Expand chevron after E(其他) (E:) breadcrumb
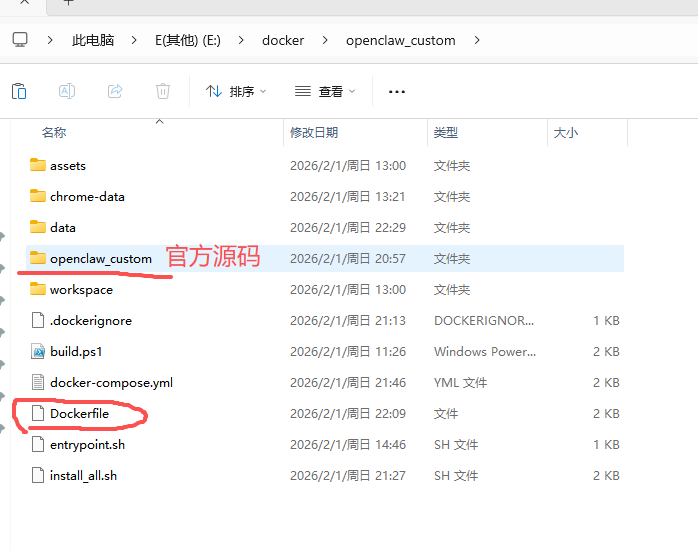This screenshot has width=698, height=550. click(241, 40)
